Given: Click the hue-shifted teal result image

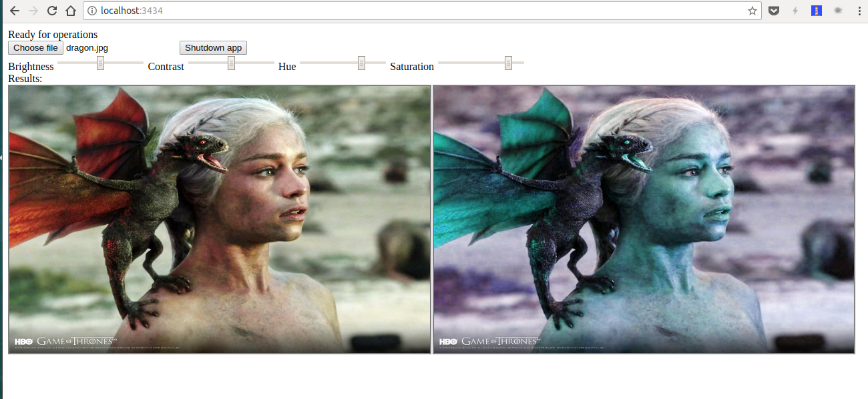Looking at the screenshot, I should pyautogui.click(x=644, y=220).
